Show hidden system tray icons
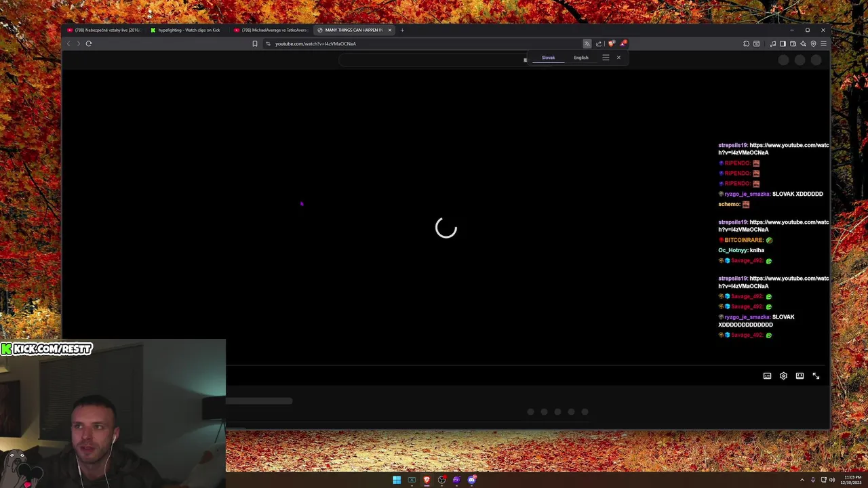The height and width of the screenshot is (488, 868). [802, 480]
